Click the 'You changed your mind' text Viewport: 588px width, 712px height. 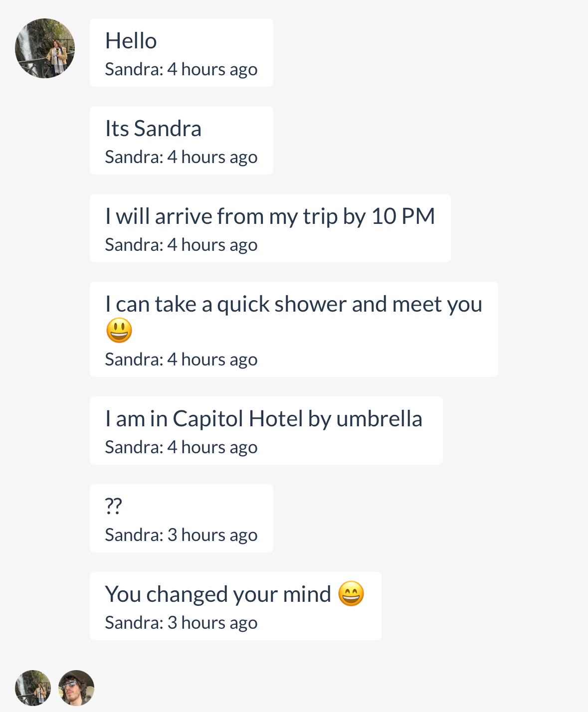[218, 594]
